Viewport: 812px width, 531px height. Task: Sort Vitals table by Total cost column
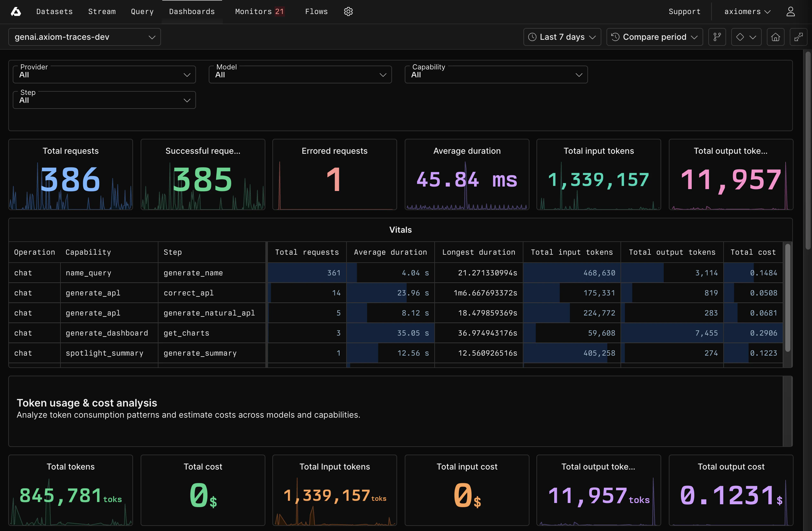tap(753, 252)
